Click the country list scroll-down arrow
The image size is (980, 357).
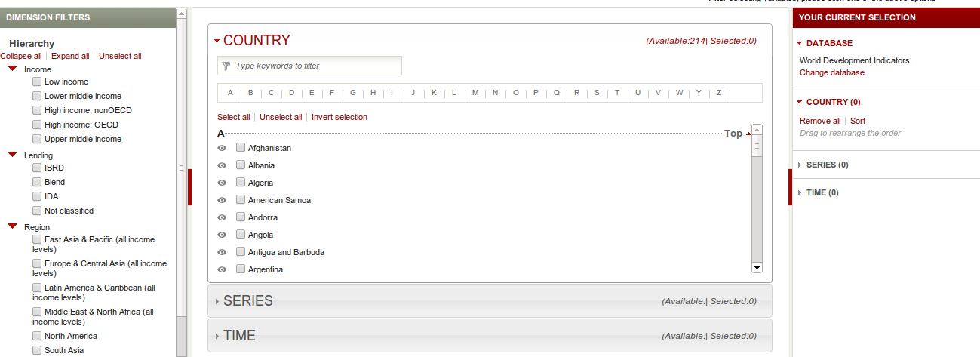pyautogui.click(x=757, y=268)
